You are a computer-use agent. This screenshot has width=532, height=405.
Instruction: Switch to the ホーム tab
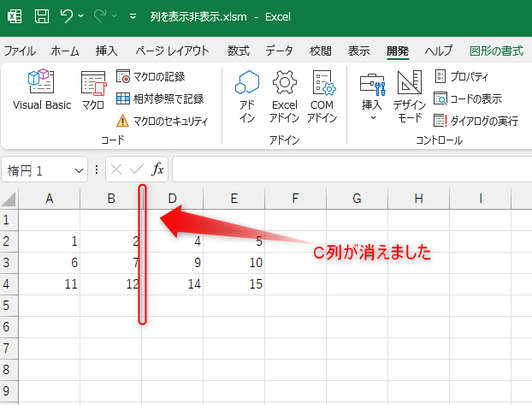click(x=65, y=51)
